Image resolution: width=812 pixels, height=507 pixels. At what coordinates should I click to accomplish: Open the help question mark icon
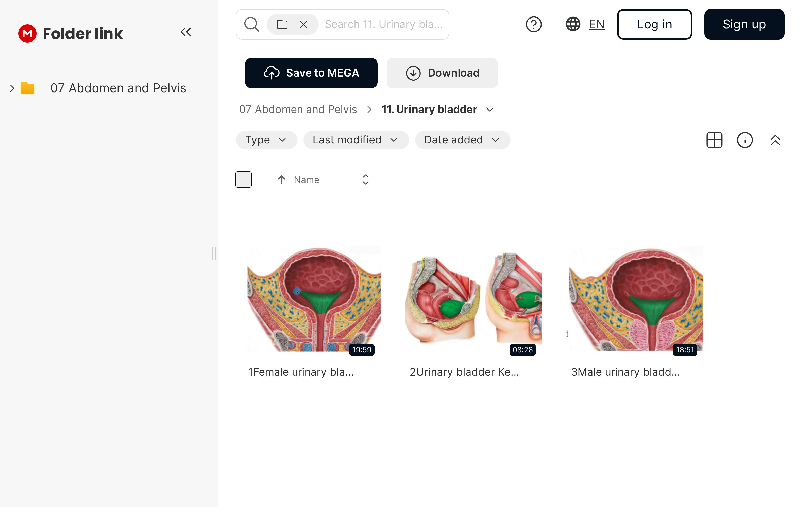point(533,25)
